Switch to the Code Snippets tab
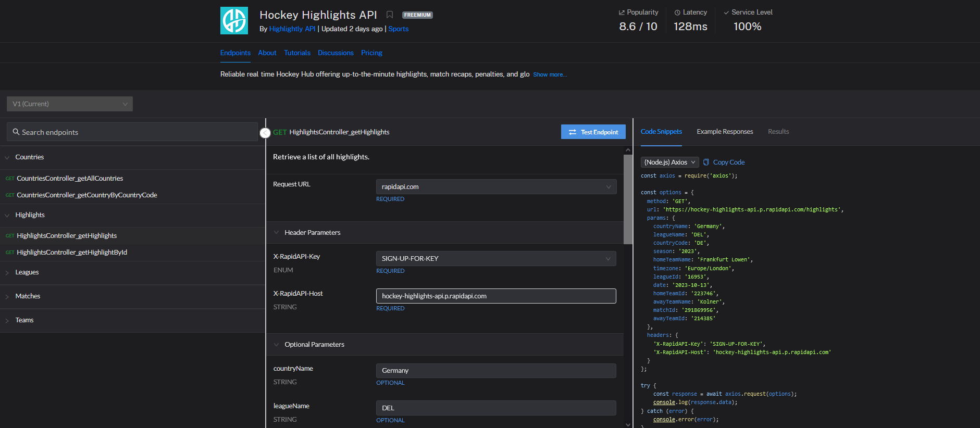 pyautogui.click(x=661, y=131)
